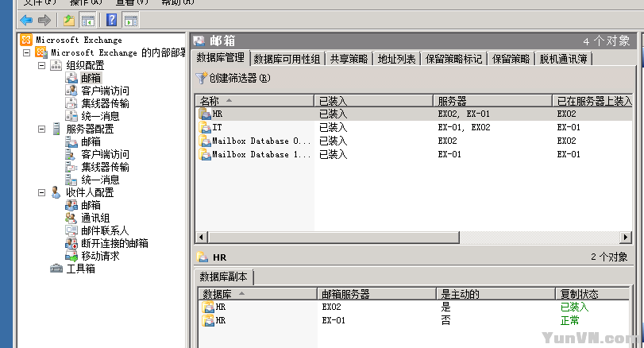Viewport: 644px width, 348px height.
Task: Click the Mailbox Database 1... row icon
Action: [205, 154]
